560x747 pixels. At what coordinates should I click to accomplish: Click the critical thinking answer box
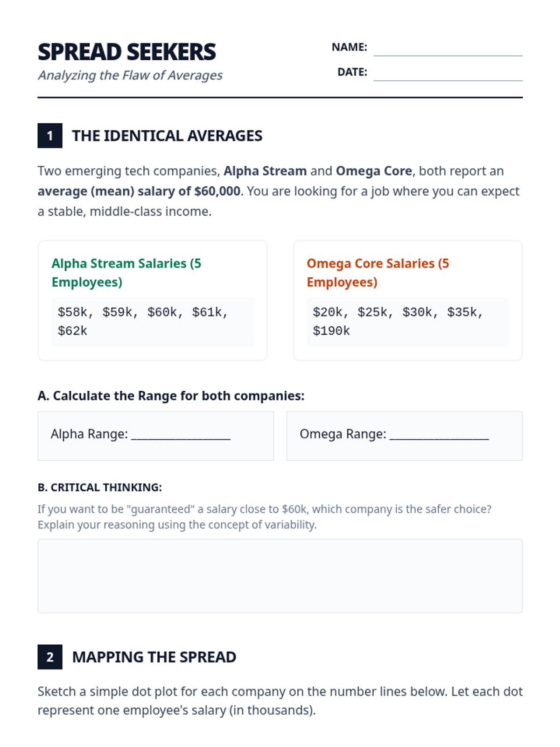280,576
